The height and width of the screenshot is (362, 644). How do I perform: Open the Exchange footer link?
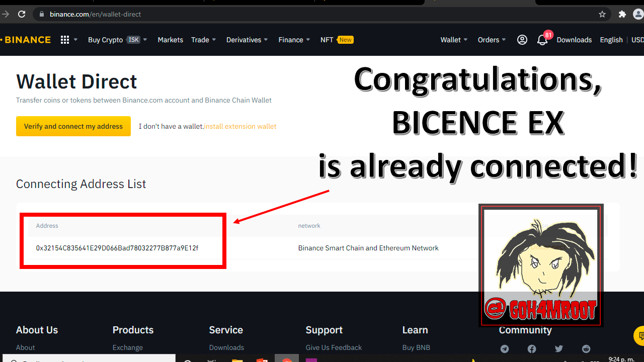click(x=128, y=347)
